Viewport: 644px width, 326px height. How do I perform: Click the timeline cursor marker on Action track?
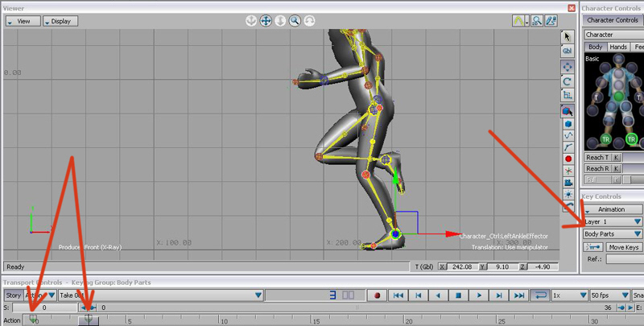tap(89, 320)
